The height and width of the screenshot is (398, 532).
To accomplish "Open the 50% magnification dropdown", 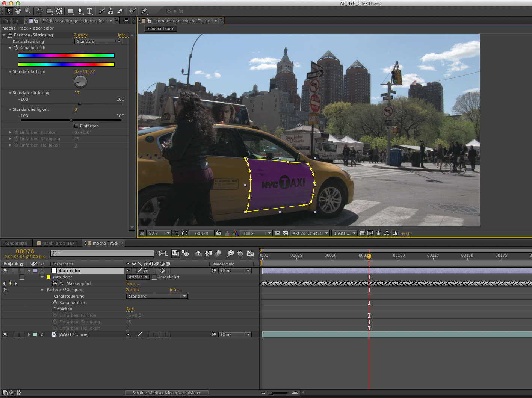I will pyautogui.click(x=159, y=233).
